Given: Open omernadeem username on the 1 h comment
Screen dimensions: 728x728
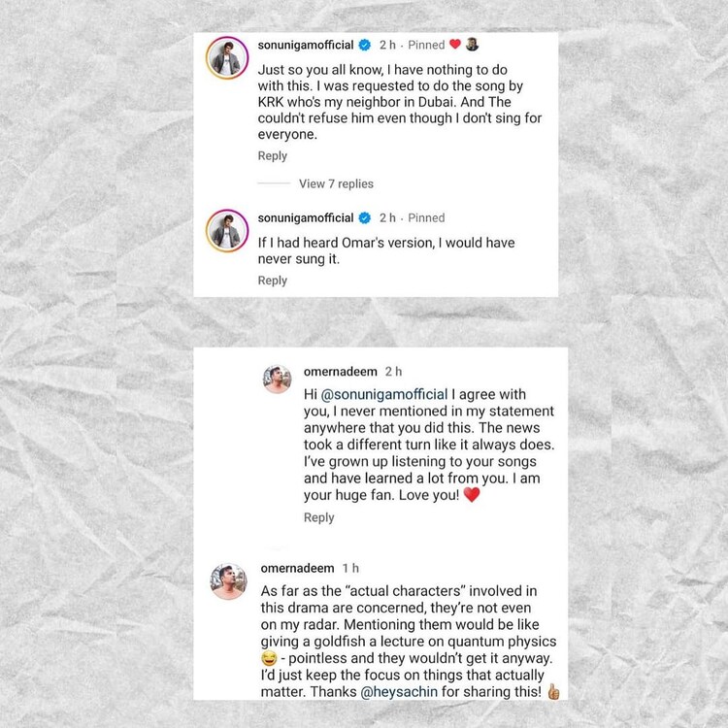Looking at the screenshot, I should (297, 568).
